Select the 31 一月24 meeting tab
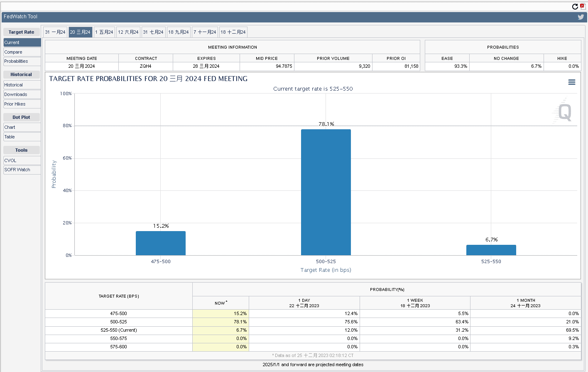 pyautogui.click(x=55, y=32)
